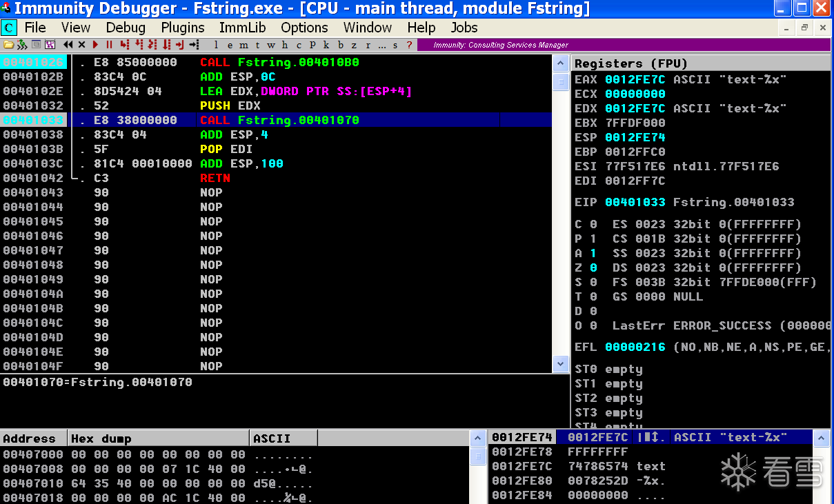Open Log window via the 'l' button

[x=216, y=45]
